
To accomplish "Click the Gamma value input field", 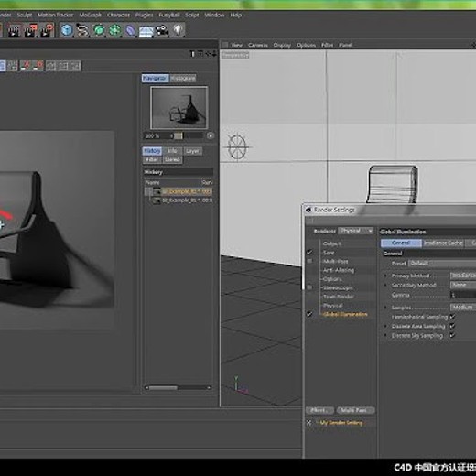I will coord(463,295).
